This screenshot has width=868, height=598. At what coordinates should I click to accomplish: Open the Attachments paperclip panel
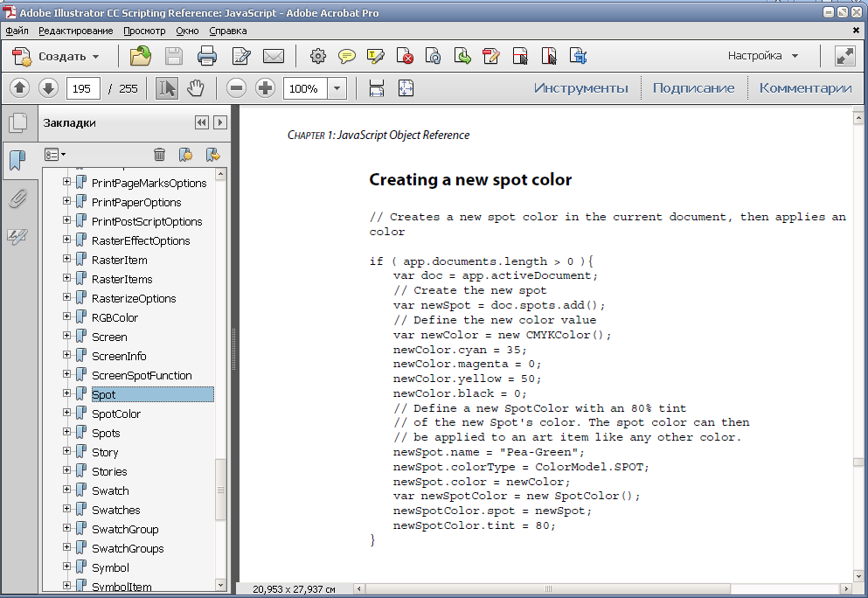click(x=17, y=199)
